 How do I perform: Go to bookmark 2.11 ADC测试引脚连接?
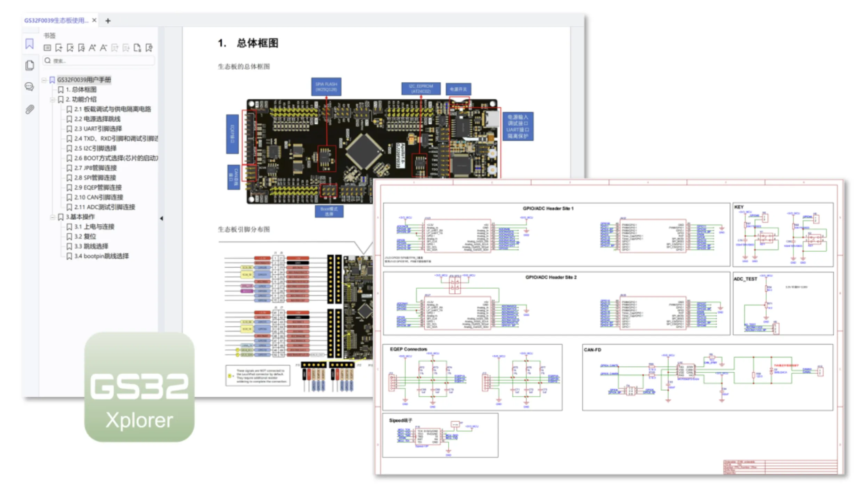[x=105, y=207]
